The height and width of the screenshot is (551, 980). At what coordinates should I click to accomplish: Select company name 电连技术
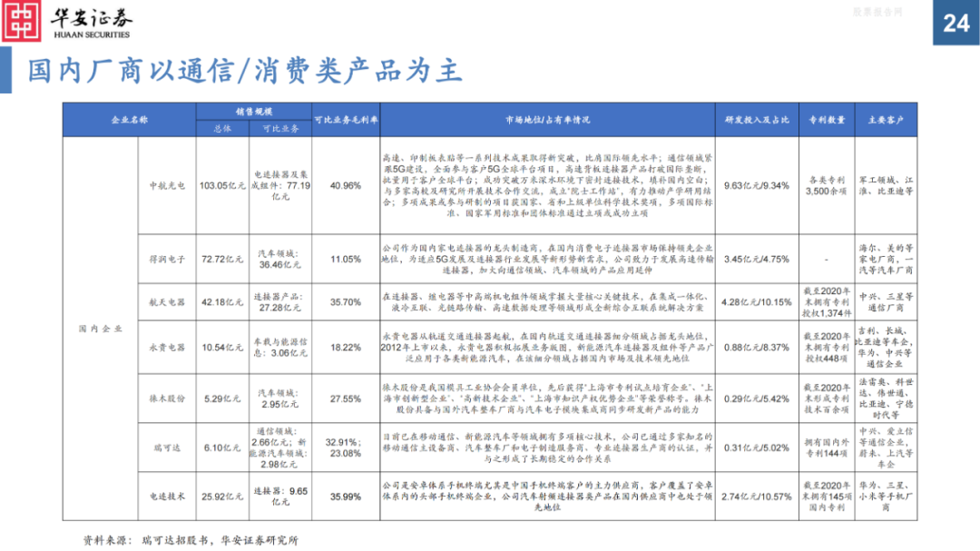pyautogui.click(x=167, y=497)
